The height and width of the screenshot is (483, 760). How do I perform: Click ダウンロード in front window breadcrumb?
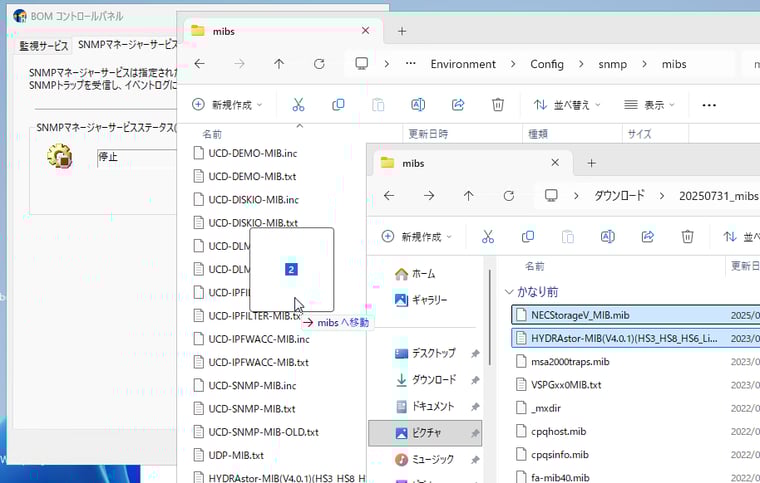[619, 196]
